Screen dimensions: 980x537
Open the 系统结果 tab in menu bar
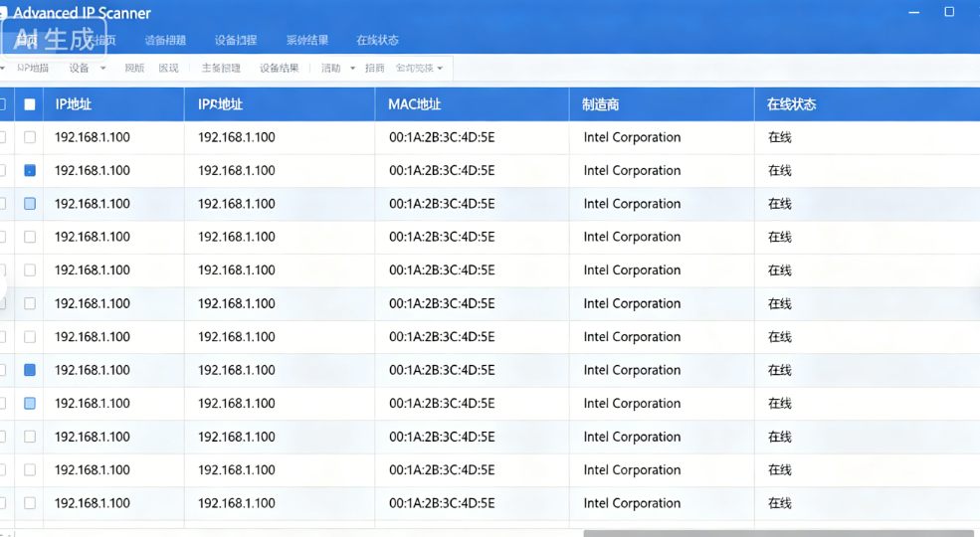tap(306, 41)
